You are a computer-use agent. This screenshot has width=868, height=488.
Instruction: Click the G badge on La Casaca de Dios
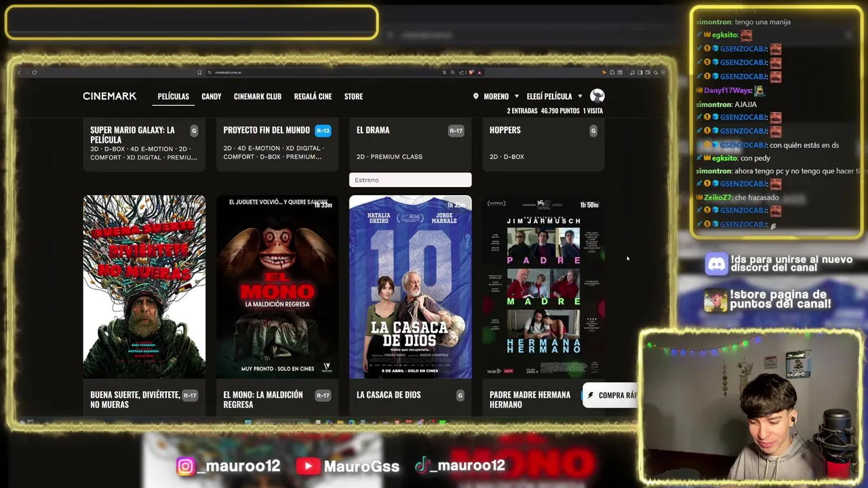[460, 395]
